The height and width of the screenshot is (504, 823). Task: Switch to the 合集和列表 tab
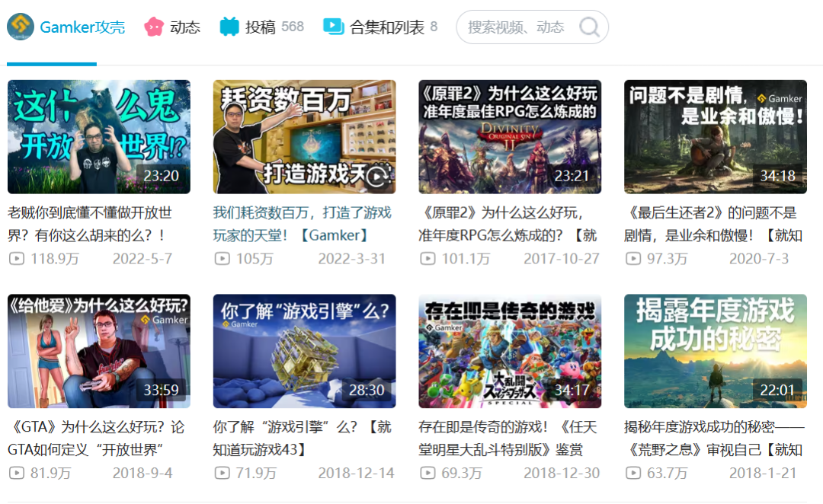point(380,27)
